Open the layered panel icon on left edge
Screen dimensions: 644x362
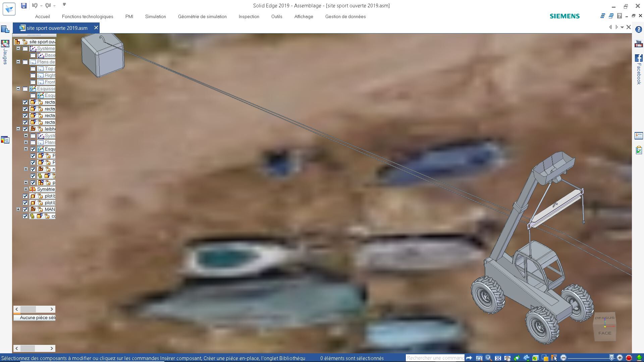click(x=5, y=139)
